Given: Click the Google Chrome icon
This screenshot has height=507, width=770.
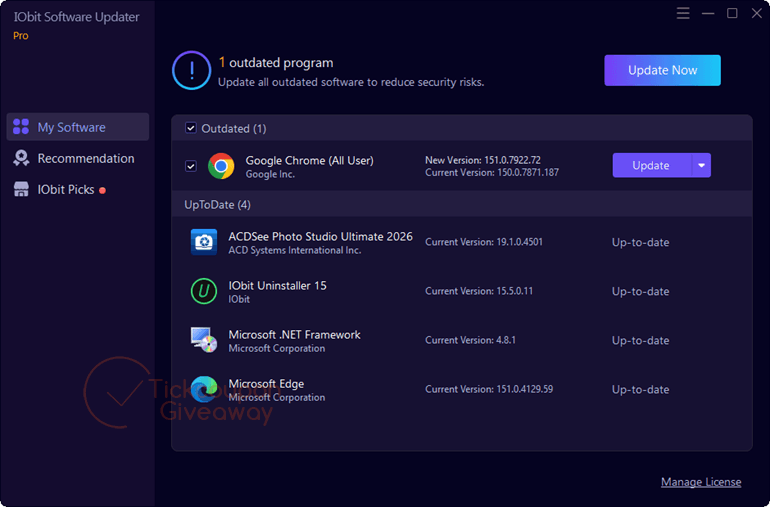Looking at the screenshot, I should tap(221, 166).
